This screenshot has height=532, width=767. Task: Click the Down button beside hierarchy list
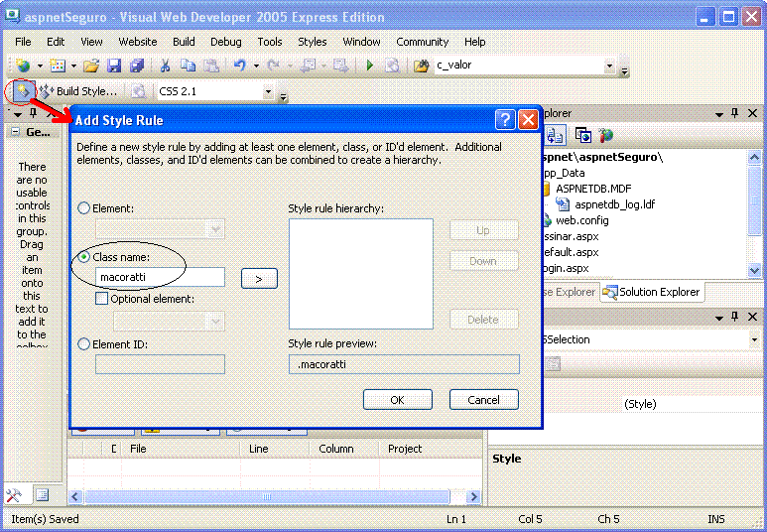click(x=484, y=261)
